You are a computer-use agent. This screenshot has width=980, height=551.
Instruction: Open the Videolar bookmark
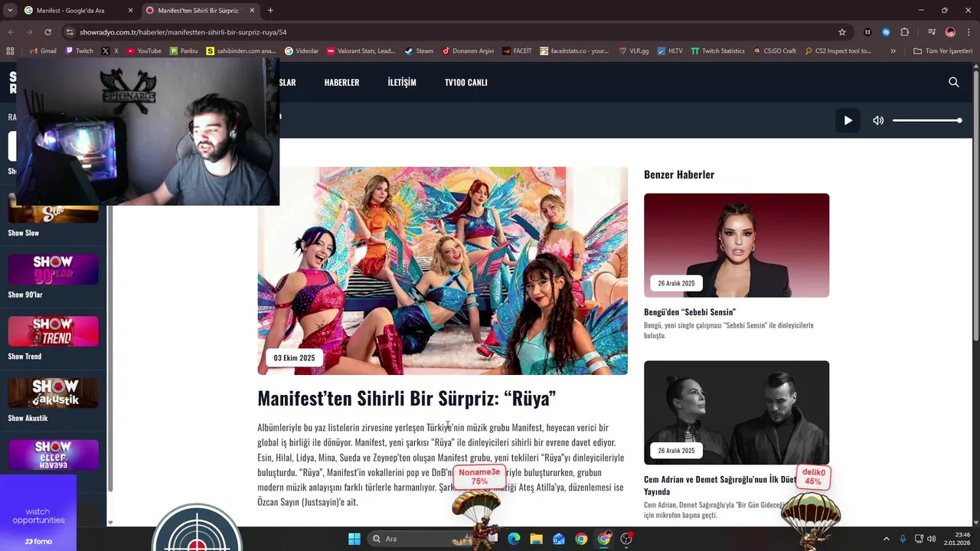(302, 51)
